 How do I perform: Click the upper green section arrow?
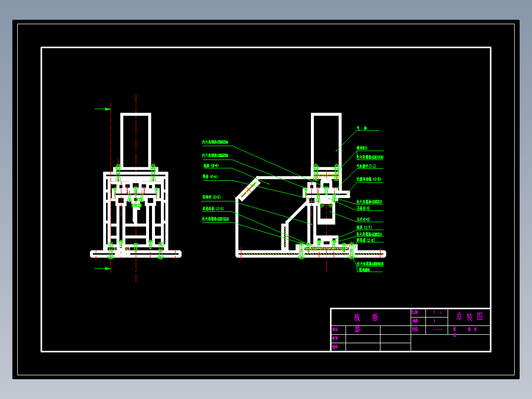click(103, 109)
